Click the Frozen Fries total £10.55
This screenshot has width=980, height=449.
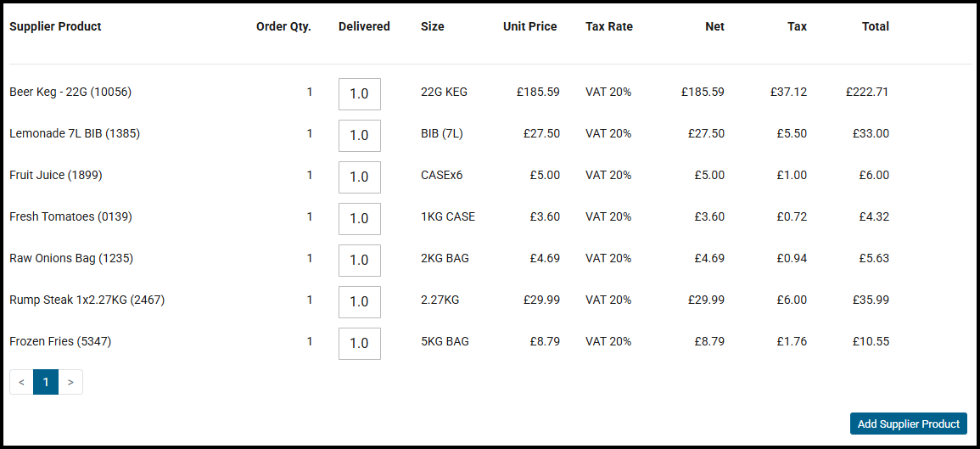tap(871, 341)
